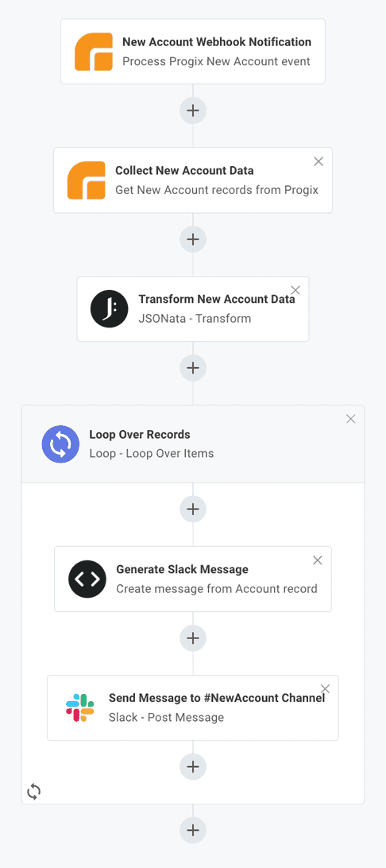Click the Progix icon on New Account Webhook Notification
386x868 pixels.
point(94,52)
